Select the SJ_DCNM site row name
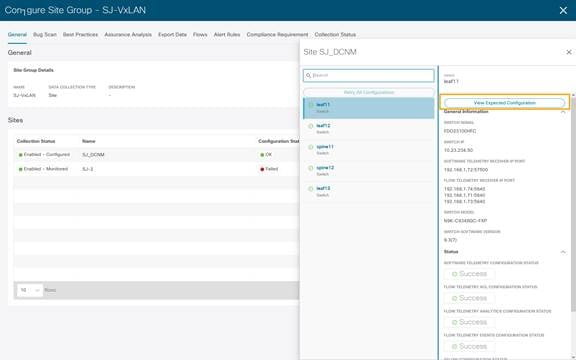Image resolution: width=576 pixels, height=360 pixels. (93, 155)
